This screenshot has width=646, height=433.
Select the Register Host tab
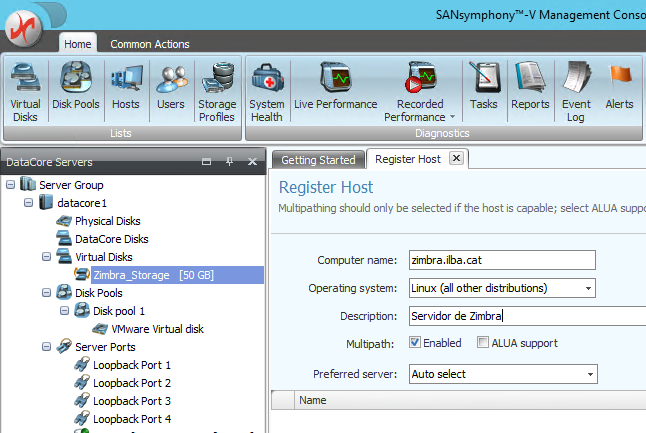click(408, 159)
